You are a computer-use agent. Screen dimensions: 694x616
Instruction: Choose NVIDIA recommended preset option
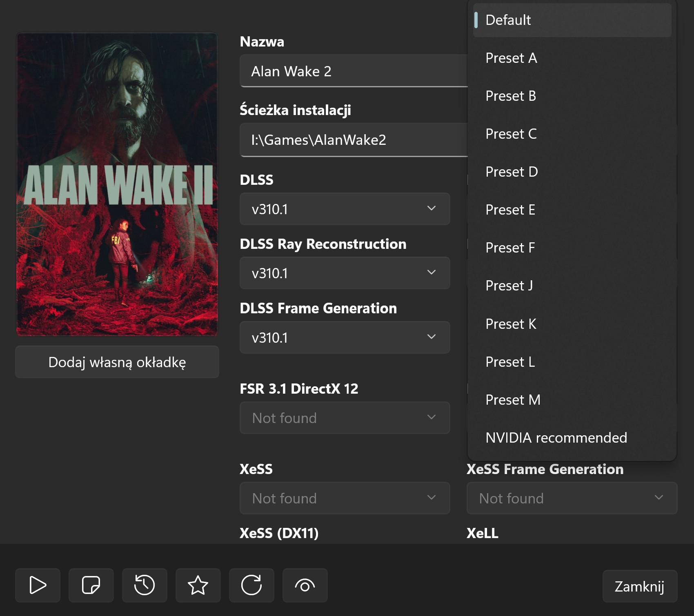[556, 438]
